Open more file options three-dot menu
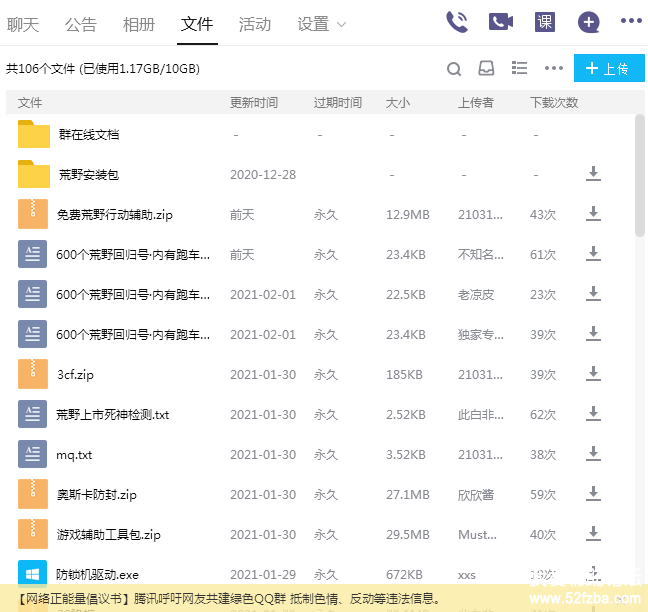The height and width of the screenshot is (612, 648). click(x=554, y=69)
